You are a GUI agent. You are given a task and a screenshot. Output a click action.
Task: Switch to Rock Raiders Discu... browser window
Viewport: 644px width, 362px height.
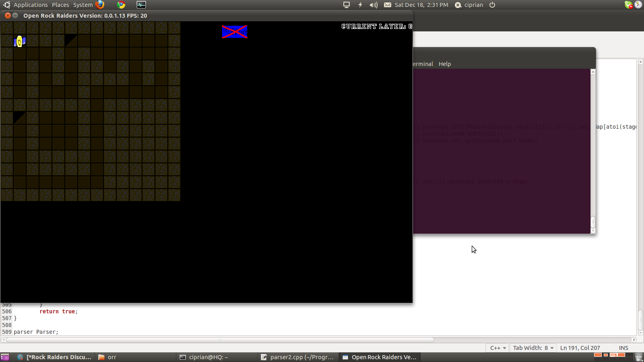tap(55, 357)
